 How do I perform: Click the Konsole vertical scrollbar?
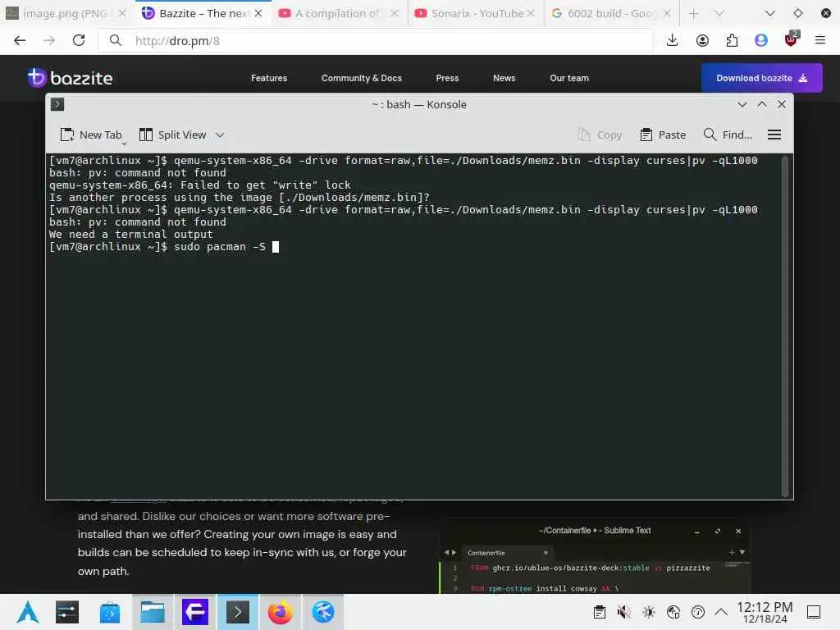785,326
